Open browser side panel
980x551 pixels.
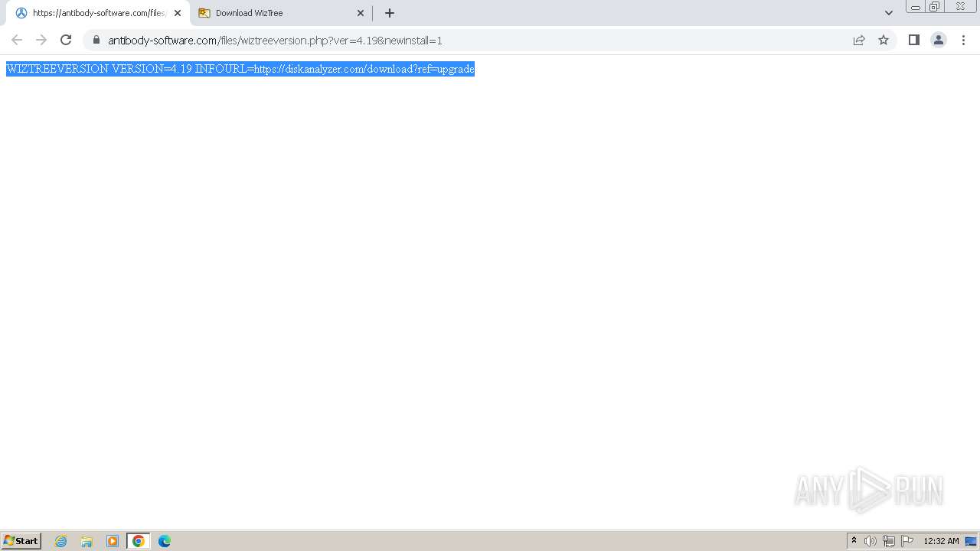(x=914, y=40)
